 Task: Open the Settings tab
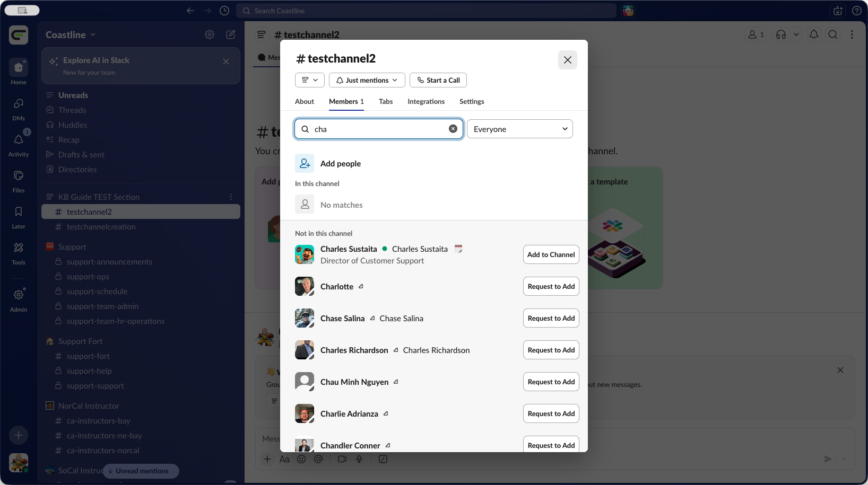coord(472,101)
